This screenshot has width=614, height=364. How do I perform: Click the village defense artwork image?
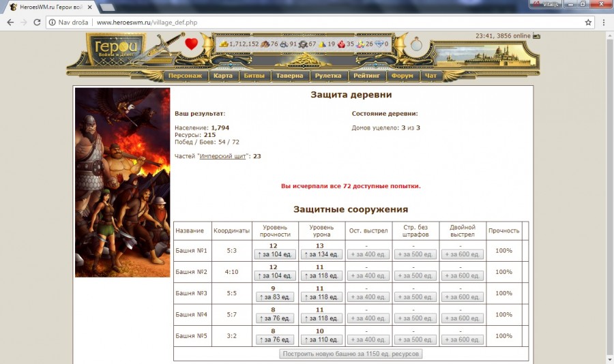click(123, 183)
